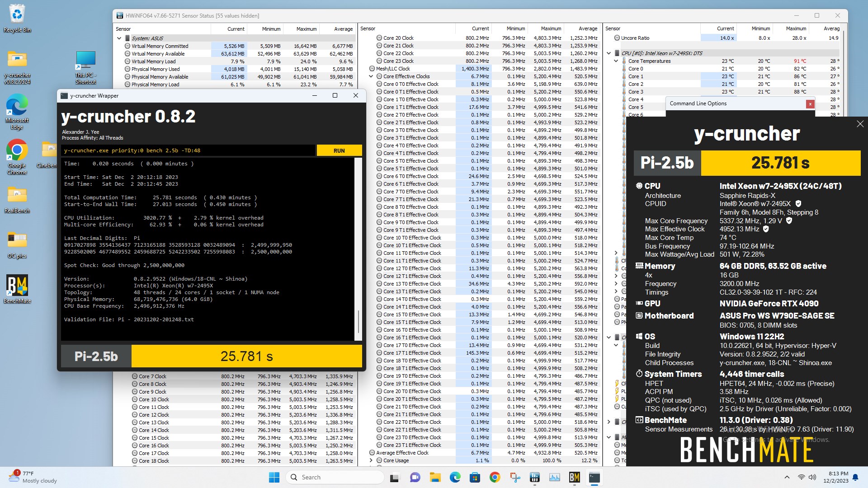Open the Chat app in taskbar

[x=415, y=477]
